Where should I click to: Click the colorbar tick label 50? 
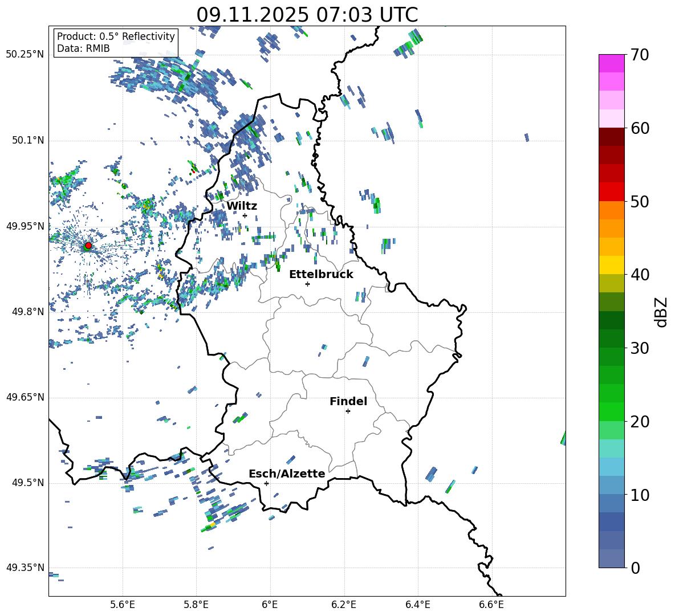tap(640, 202)
